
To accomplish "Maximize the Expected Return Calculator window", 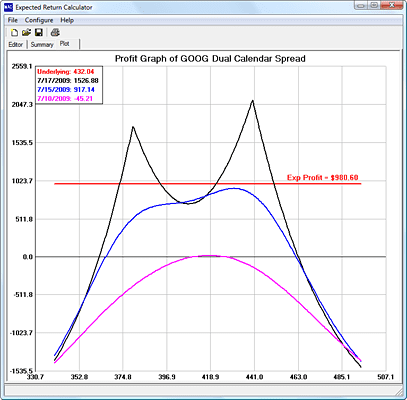I will (x=374, y=6).
